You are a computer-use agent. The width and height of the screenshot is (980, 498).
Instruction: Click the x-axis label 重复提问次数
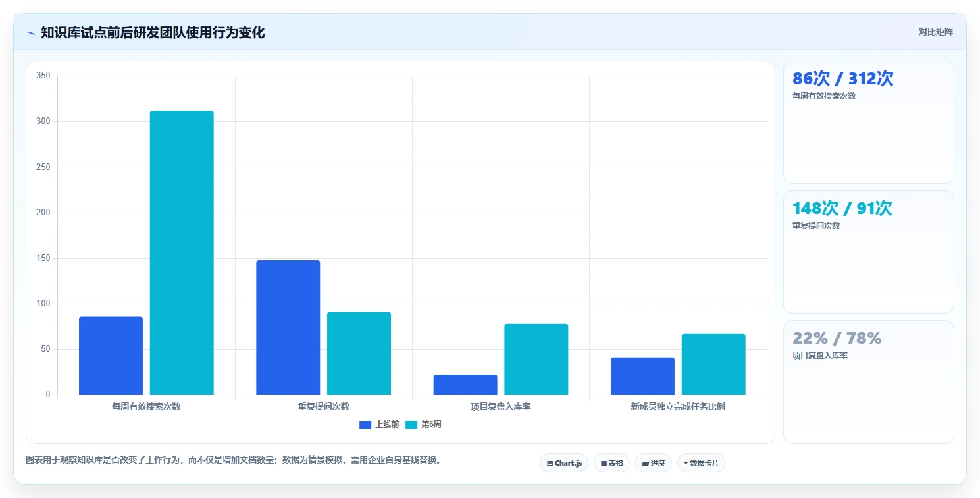click(323, 406)
